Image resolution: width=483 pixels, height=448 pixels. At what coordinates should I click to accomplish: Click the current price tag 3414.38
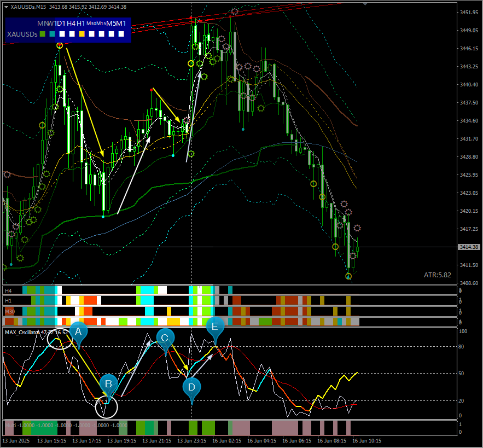[x=469, y=247]
